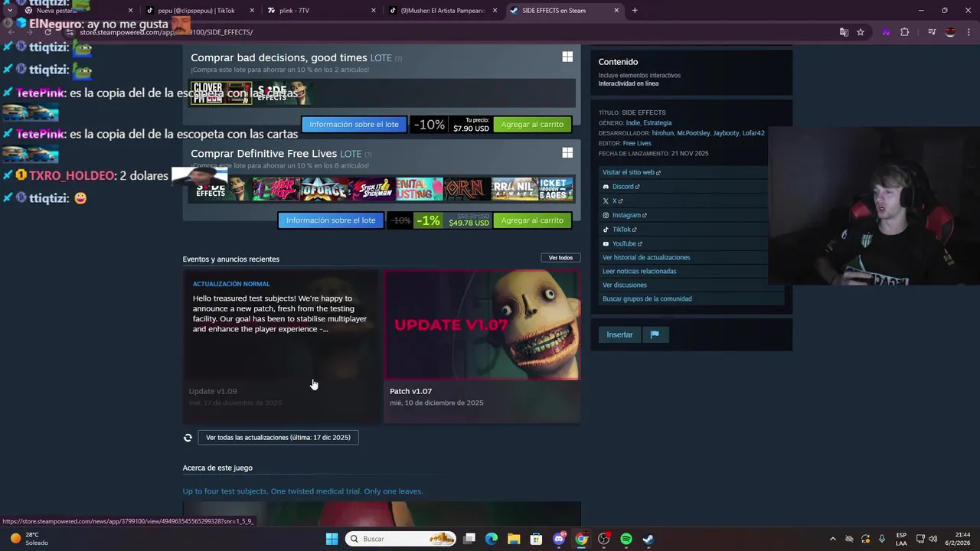Click the Insertar button
The width and height of the screenshot is (980, 551).
[x=619, y=334]
